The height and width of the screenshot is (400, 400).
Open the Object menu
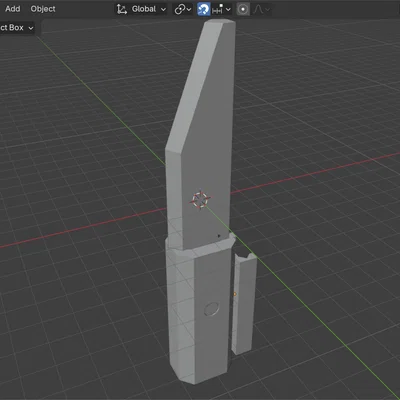tap(43, 9)
